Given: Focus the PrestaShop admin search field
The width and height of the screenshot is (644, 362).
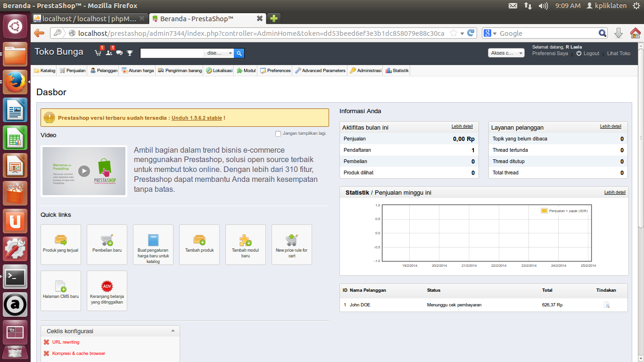Looking at the screenshot, I should [173, 53].
